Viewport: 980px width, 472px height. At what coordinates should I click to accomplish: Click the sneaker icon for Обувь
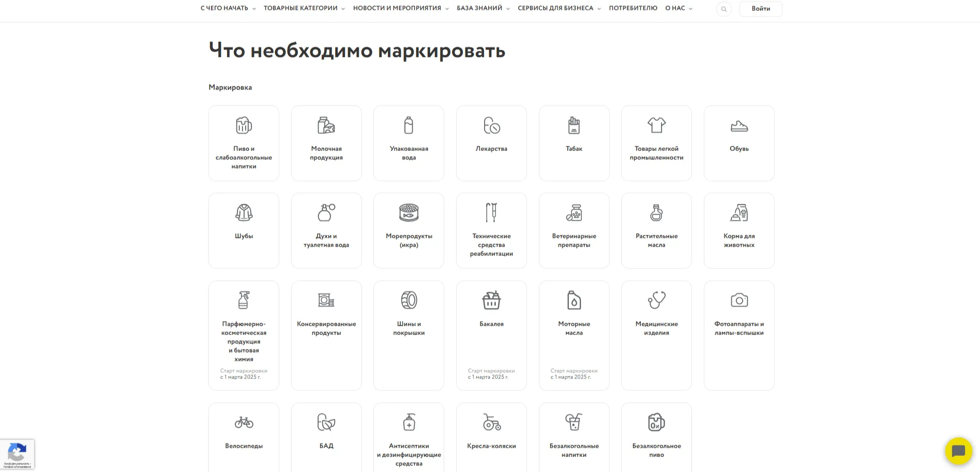tap(739, 126)
